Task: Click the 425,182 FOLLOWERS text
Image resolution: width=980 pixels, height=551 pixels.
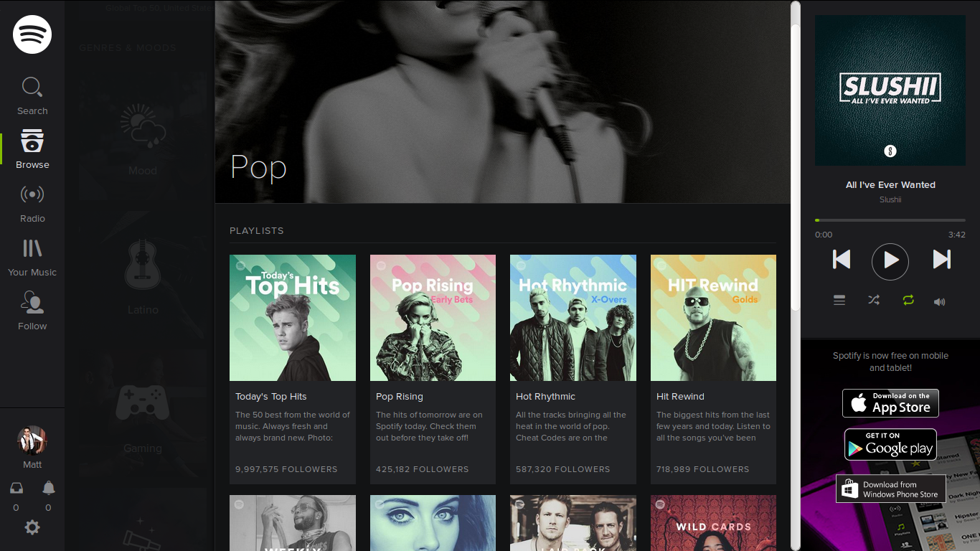Action: tap(423, 469)
